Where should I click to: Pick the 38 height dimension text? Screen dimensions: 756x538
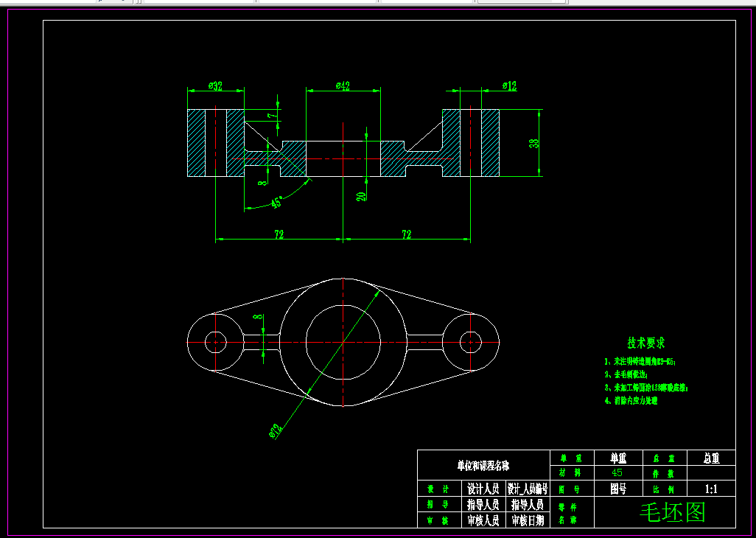(x=533, y=143)
